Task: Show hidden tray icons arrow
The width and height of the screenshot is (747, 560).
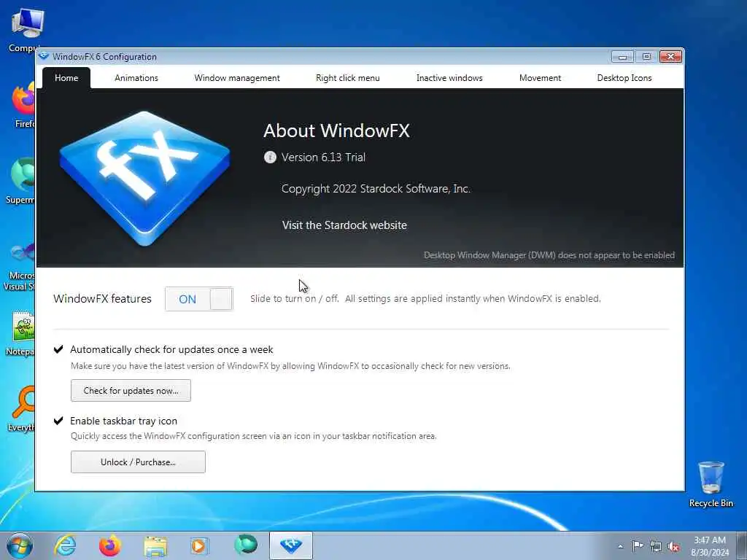Action: pos(620,547)
